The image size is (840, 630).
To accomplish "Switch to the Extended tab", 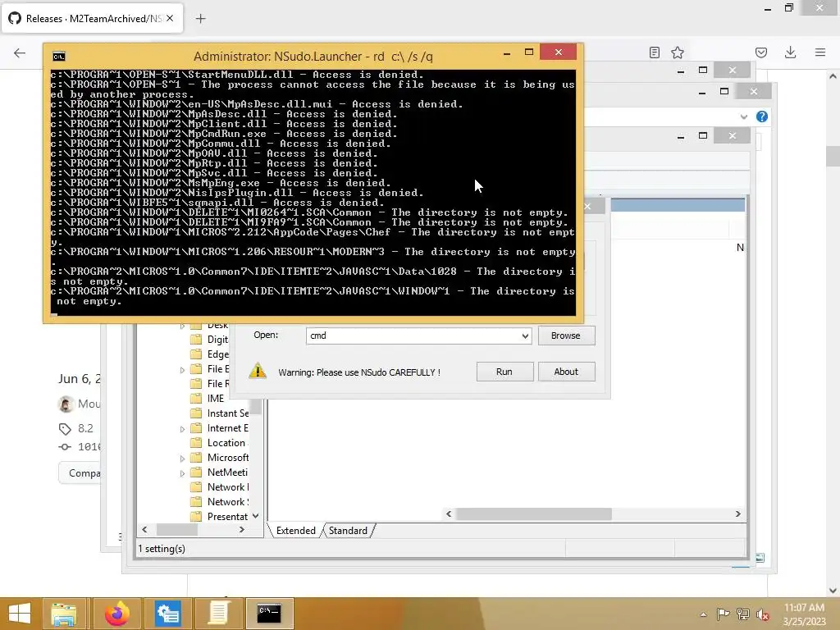I will coord(295,531).
